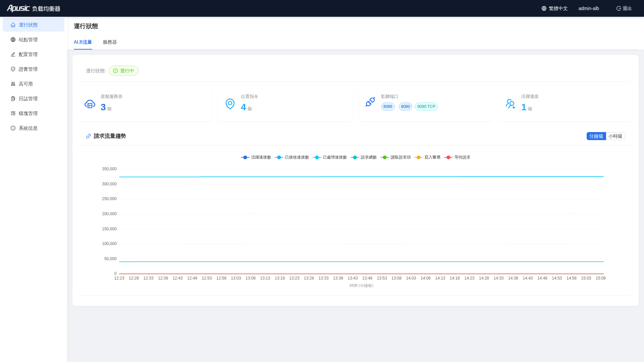Click the 退出 logout link
Viewport: 644px width, 362px height.
click(x=624, y=8)
